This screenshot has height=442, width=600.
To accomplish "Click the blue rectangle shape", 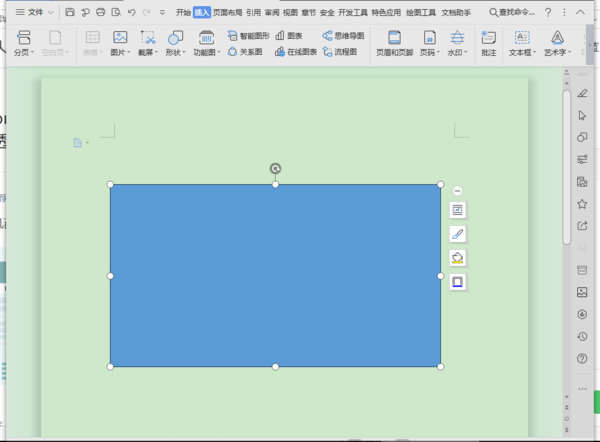I will 275,275.
